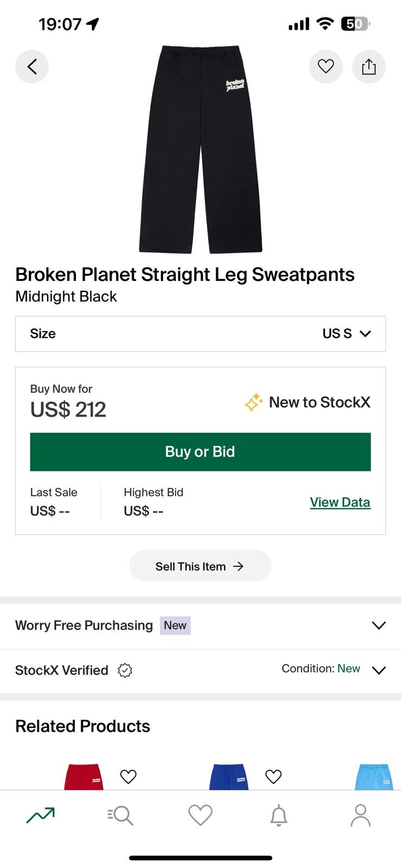Viewport: 401px width, 868px height.
Task: Open notifications bell icon
Action: click(x=279, y=815)
